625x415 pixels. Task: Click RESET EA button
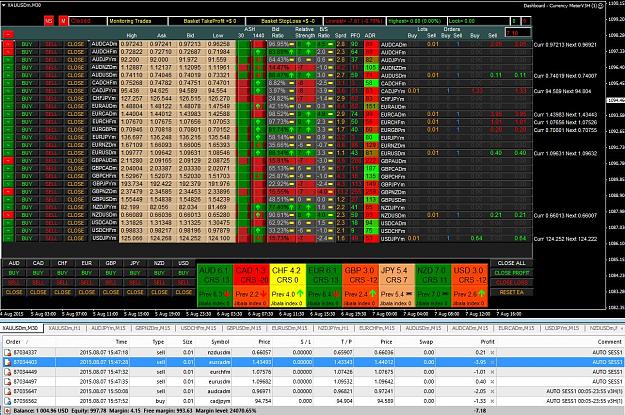click(511, 292)
